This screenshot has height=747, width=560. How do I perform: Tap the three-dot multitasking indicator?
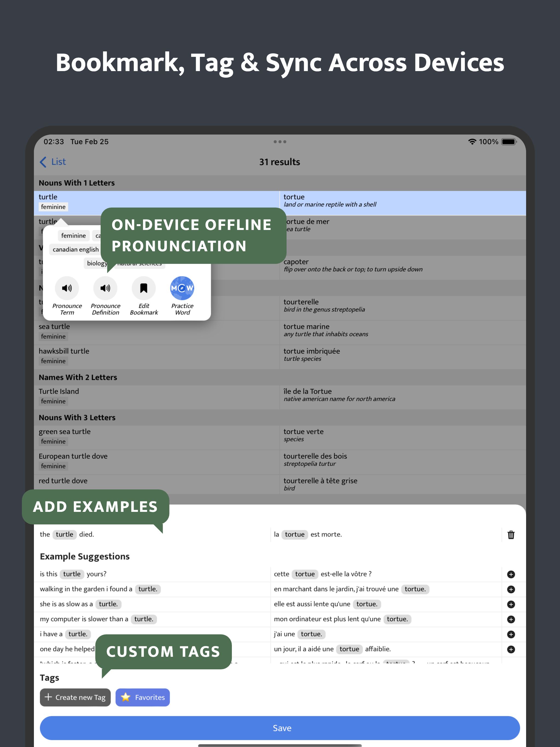(280, 142)
